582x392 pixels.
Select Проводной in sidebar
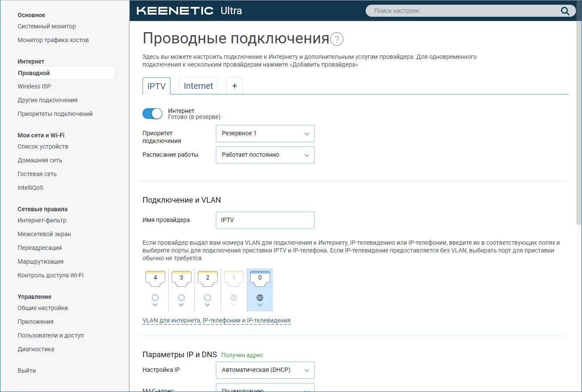65,73
